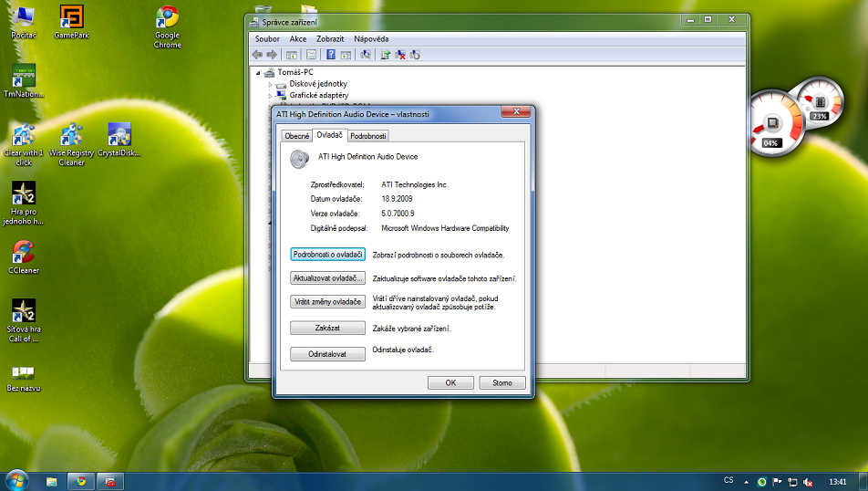Select the TmNation desktop shortcut
Screen dimensions: 868x491
click(24, 81)
